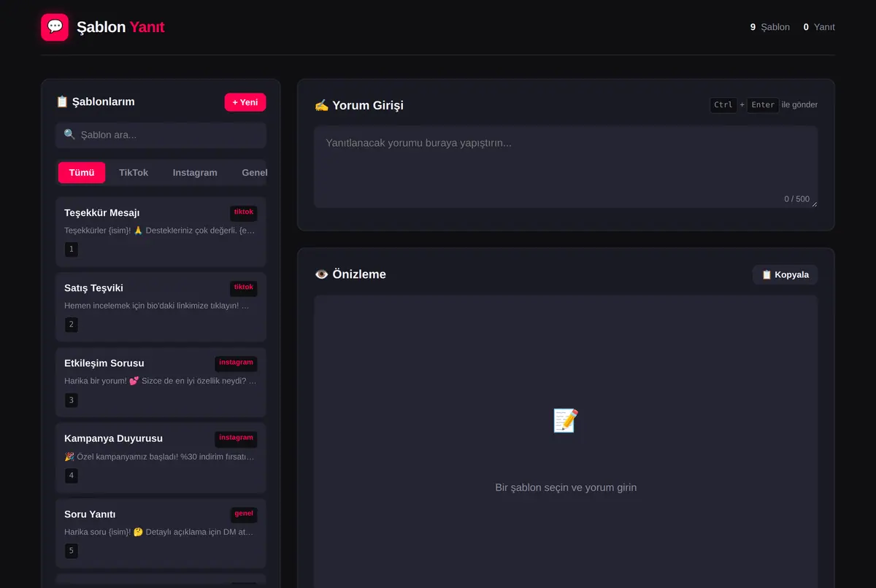
Task: Switch to the Genel filter tab
Action: coord(254,173)
